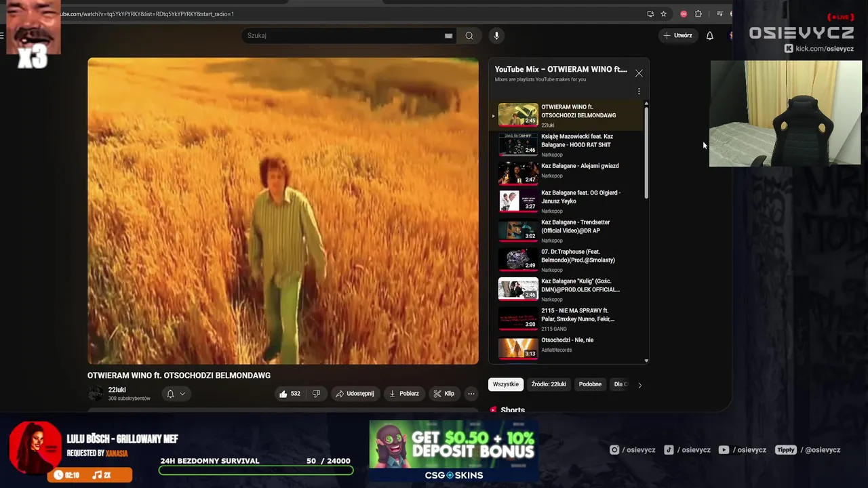868x488 pixels.
Task: Play Kaz Bałagane - Trendsetter entry
Action: tap(566, 231)
